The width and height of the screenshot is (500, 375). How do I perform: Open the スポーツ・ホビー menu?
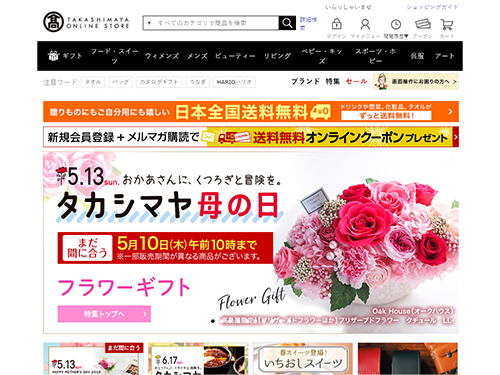click(x=375, y=56)
